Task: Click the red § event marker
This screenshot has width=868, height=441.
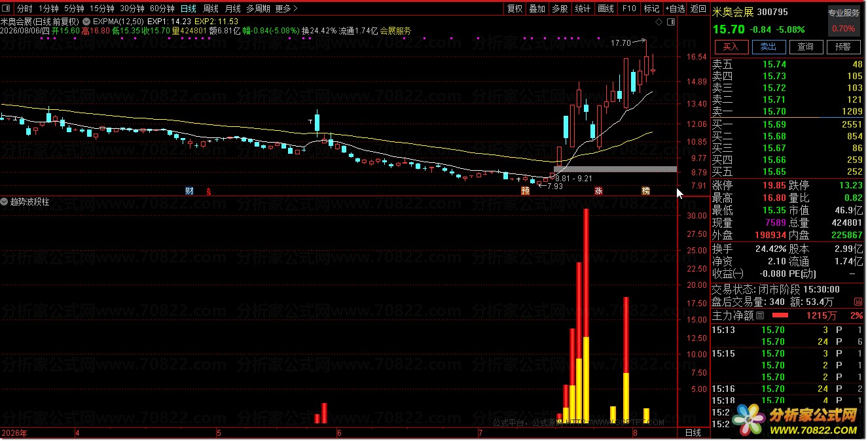Action: (208, 191)
